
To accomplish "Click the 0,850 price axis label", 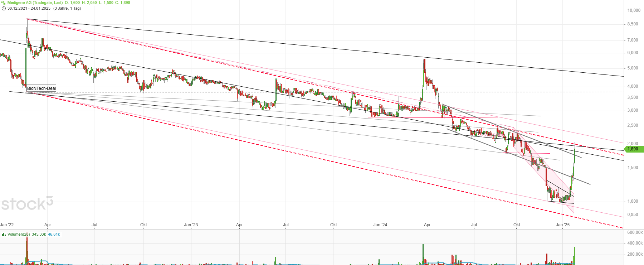I will coord(633,215).
